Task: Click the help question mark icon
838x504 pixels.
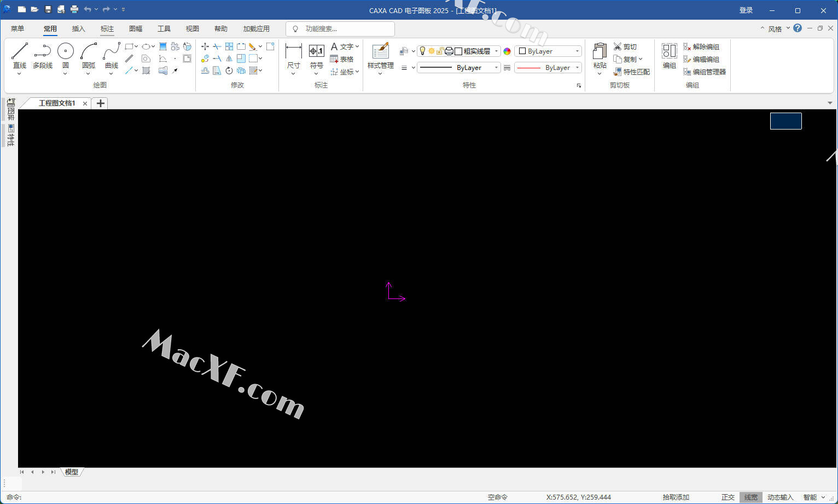Action: pos(798,28)
